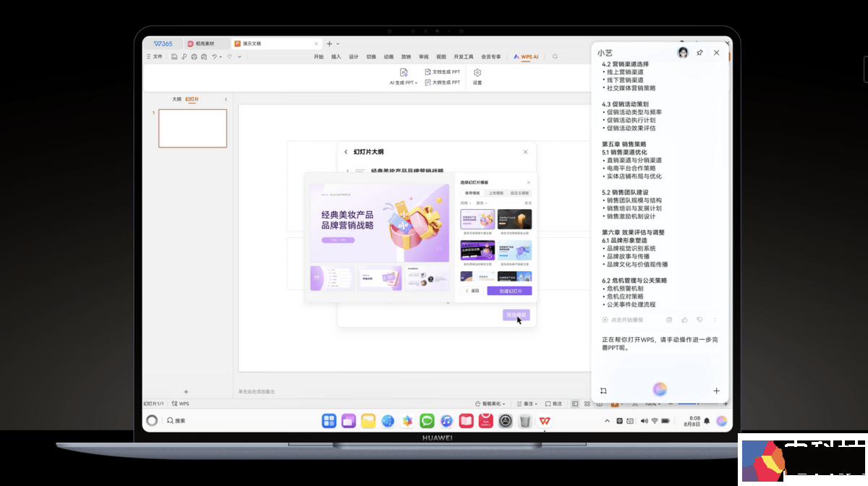Click the AI 生成 PPT icon

pyautogui.click(x=404, y=72)
